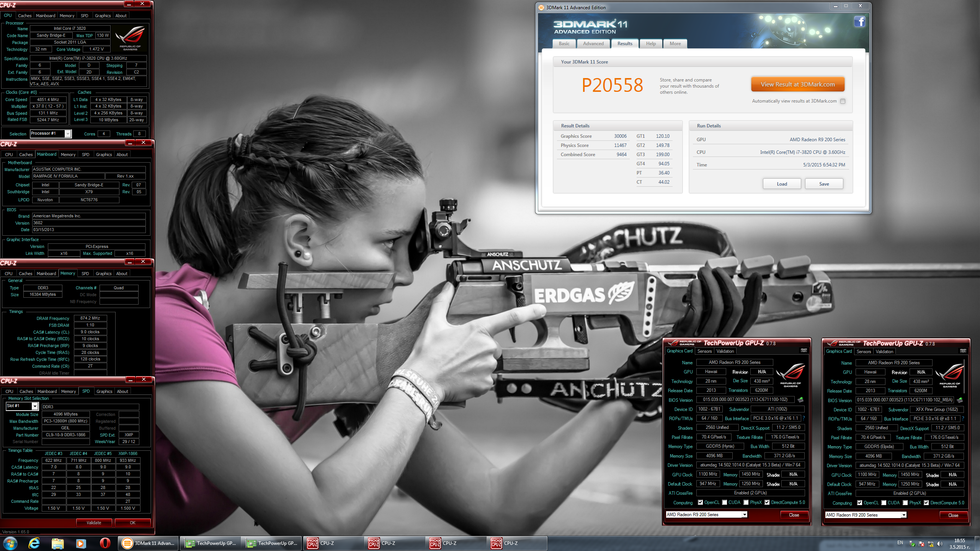The height and width of the screenshot is (551, 980).
Task: Open Action Center flag tray icon
Action: click(x=921, y=544)
